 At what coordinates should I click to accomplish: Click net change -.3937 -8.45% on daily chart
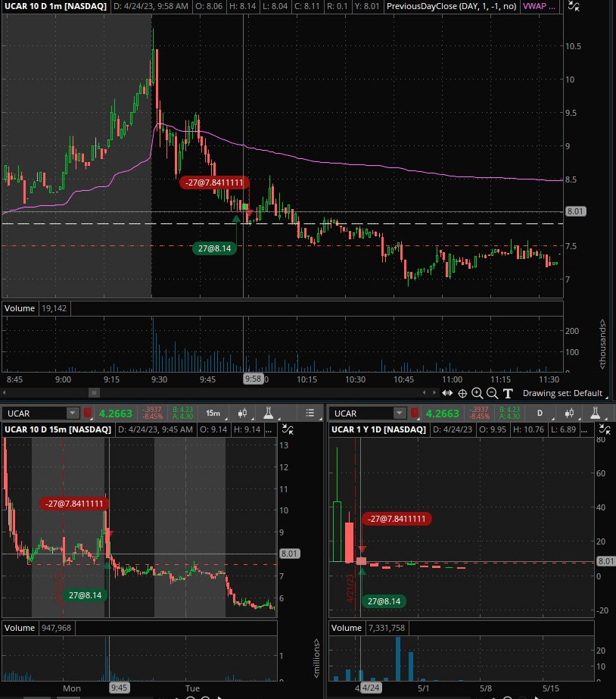tap(479, 413)
